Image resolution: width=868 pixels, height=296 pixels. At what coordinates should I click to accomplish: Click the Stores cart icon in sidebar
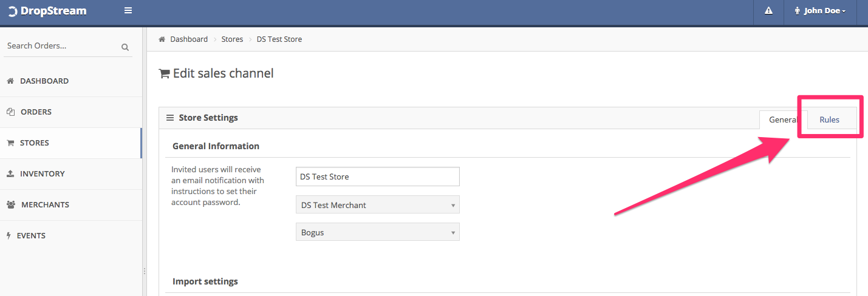(10, 143)
